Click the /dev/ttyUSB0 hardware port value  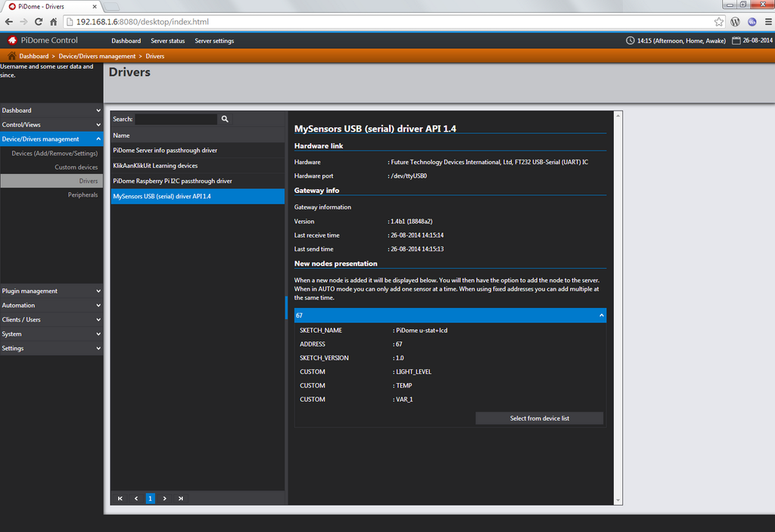point(409,176)
